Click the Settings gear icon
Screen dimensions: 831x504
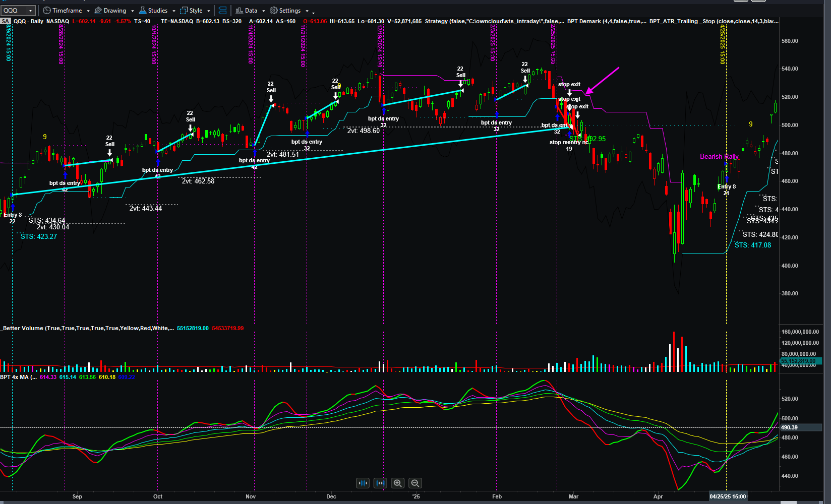(x=274, y=11)
